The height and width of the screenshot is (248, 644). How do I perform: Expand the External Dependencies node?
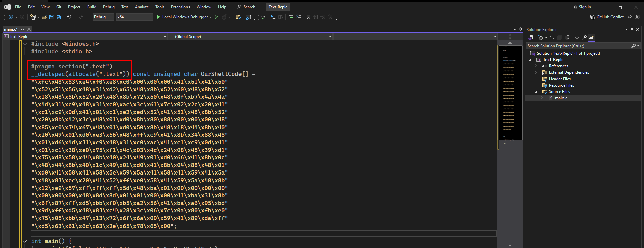[536, 72]
